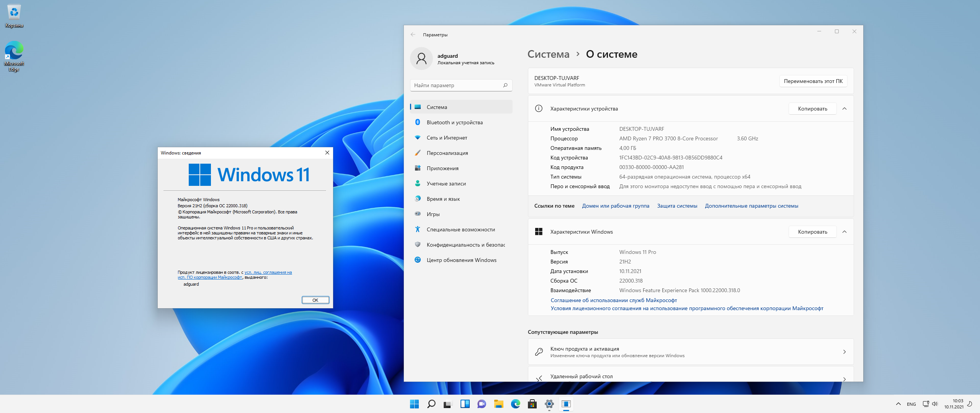Click the info icon beside Характеристики устройства
The image size is (980, 413).
539,109
